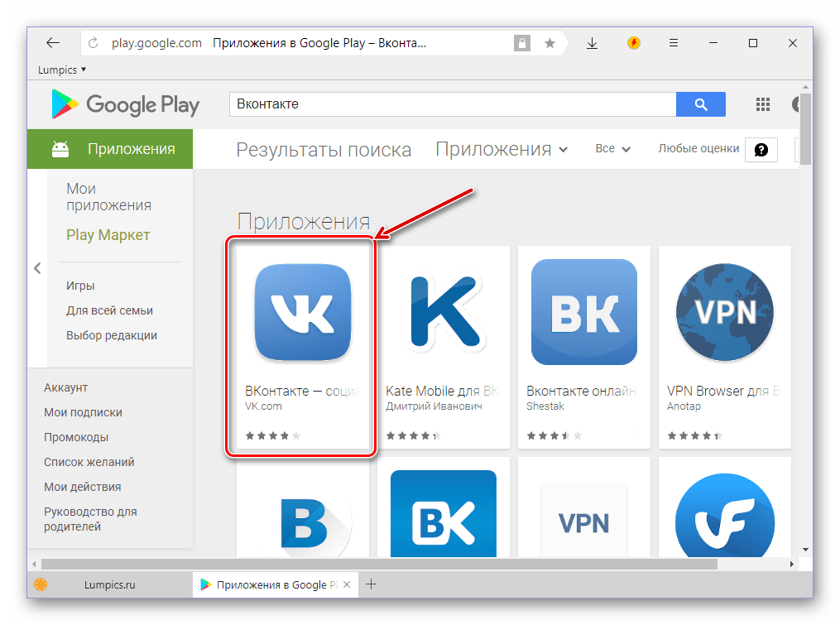Screen dimensions: 840x625
Task: Open browser hamburger menu
Action: point(674,42)
